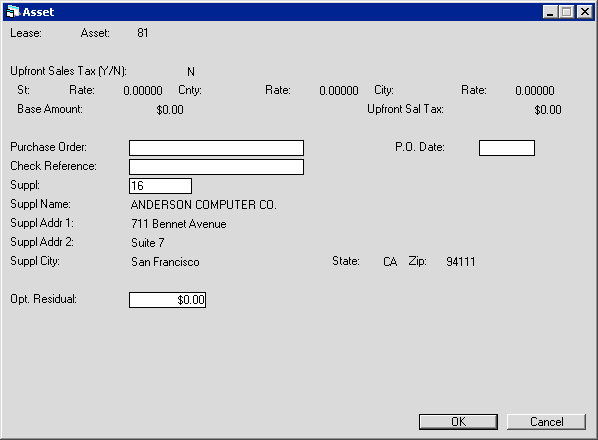Click the Upfront Sal Tax $0.00 value
Image resolution: width=598 pixels, height=440 pixels.
click(548, 110)
